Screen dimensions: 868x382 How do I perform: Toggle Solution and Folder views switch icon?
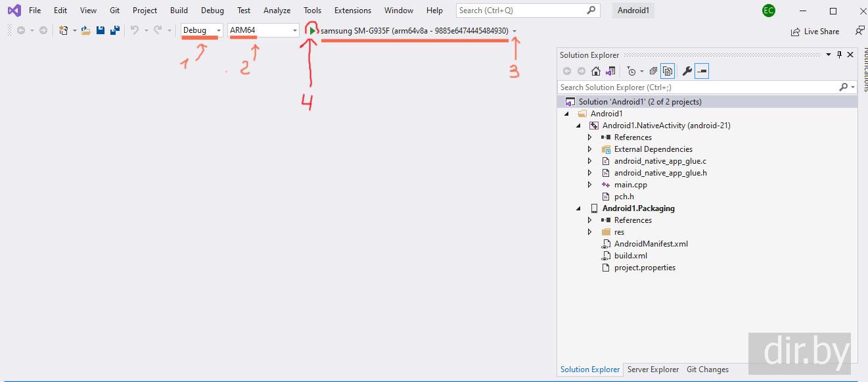point(610,71)
